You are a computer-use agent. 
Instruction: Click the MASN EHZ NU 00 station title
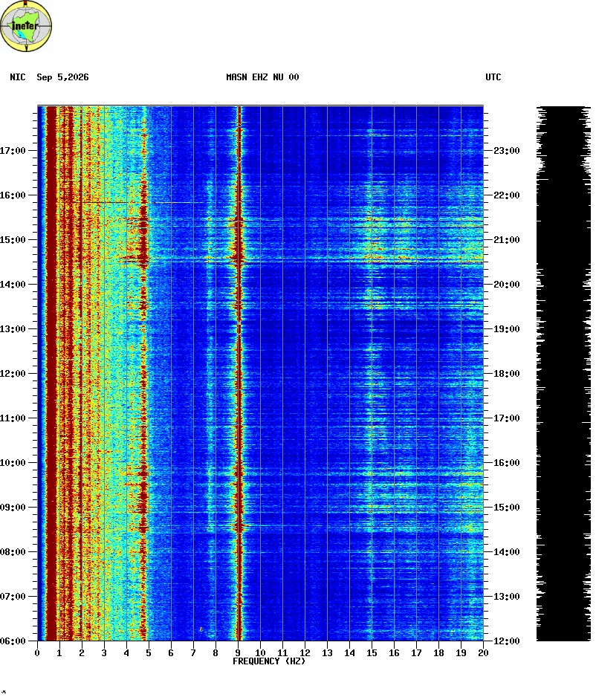point(262,77)
